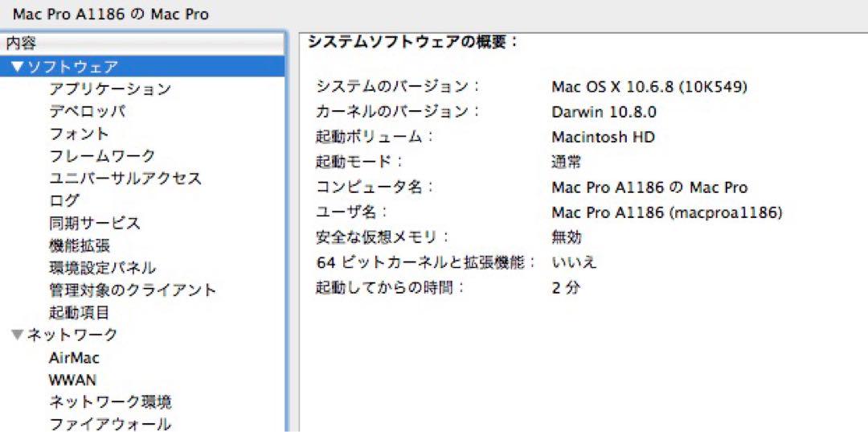868x432 pixels.
Task: Click the システムソフトウェアの概要 heading
Action: [411, 42]
